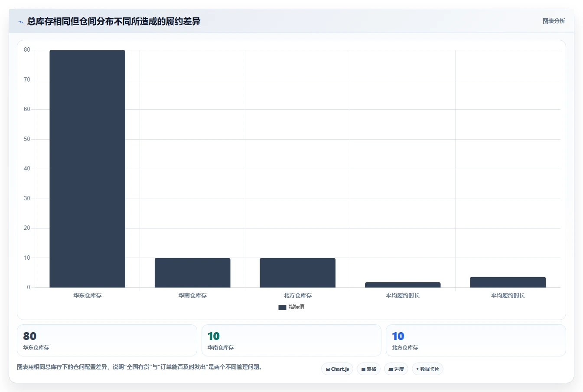
Task: Click the lightning icon beside the title
Action: tap(20, 22)
